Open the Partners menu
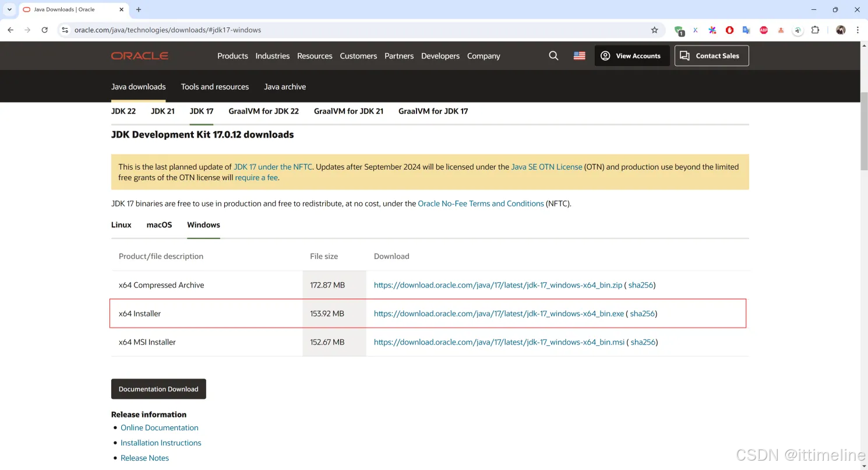 (x=399, y=56)
